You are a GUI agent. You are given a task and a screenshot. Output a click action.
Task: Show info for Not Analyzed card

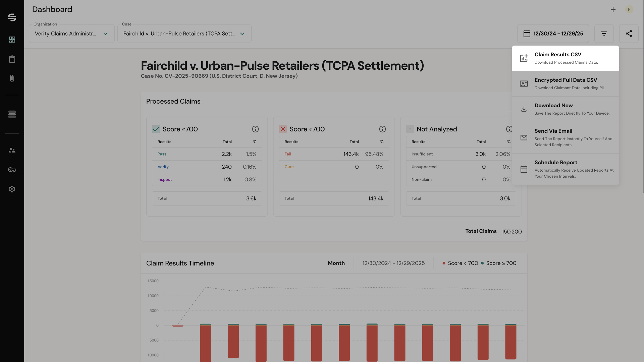[509, 129]
